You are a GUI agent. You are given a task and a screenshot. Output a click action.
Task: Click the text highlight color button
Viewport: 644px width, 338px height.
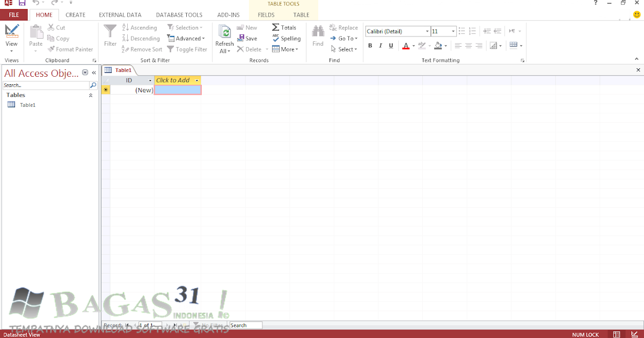[x=422, y=46]
